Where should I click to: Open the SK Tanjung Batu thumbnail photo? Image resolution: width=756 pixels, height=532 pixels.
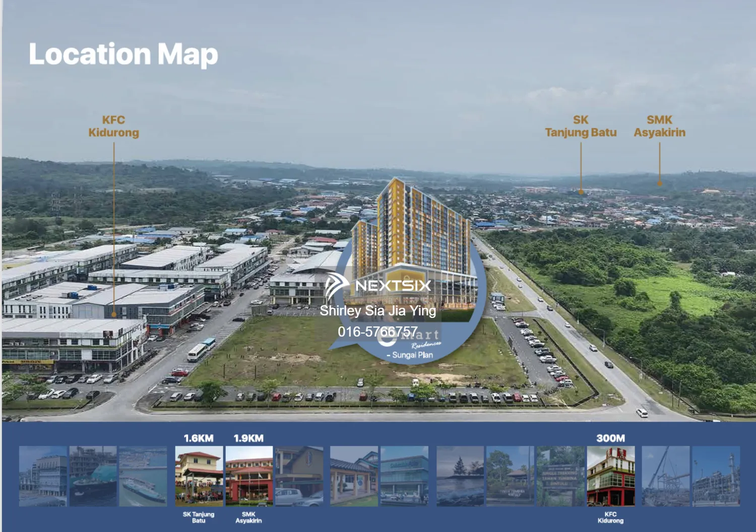(199, 476)
